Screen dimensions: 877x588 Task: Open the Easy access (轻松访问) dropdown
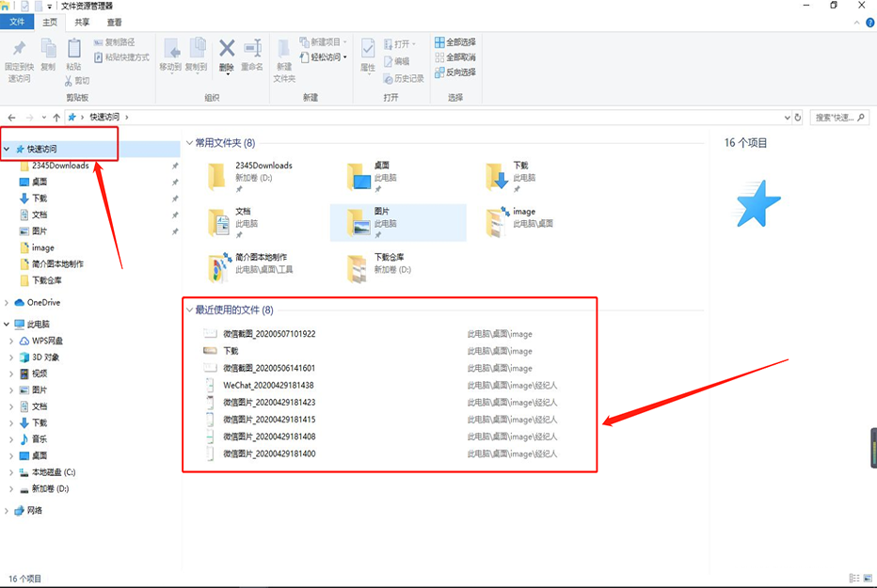(x=324, y=57)
